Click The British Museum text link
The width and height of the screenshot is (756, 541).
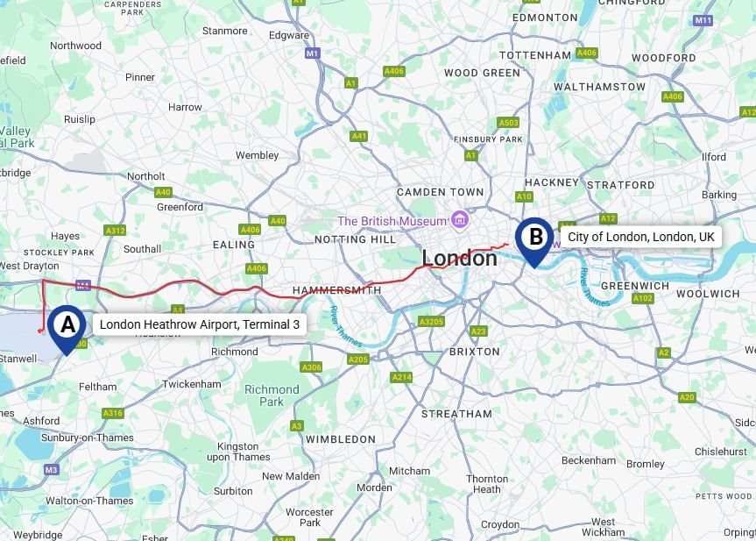coord(392,221)
